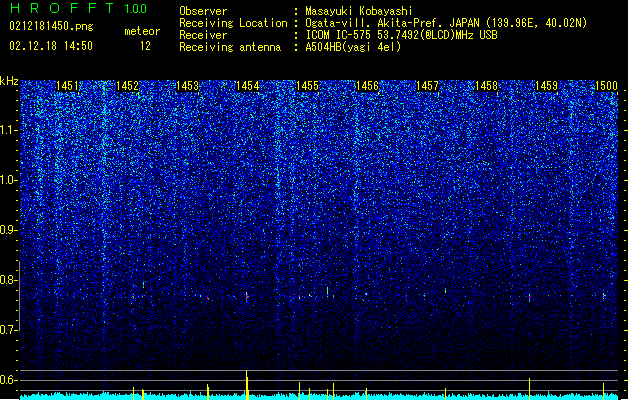The image size is (629, 400).
Task: Select observer name Masayuki Kobayashi
Action: click(x=359, y=11)
